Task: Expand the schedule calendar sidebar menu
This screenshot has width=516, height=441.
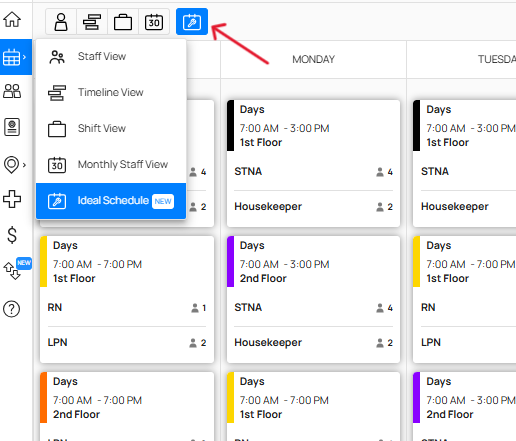Action: click(x=15, y=57)
